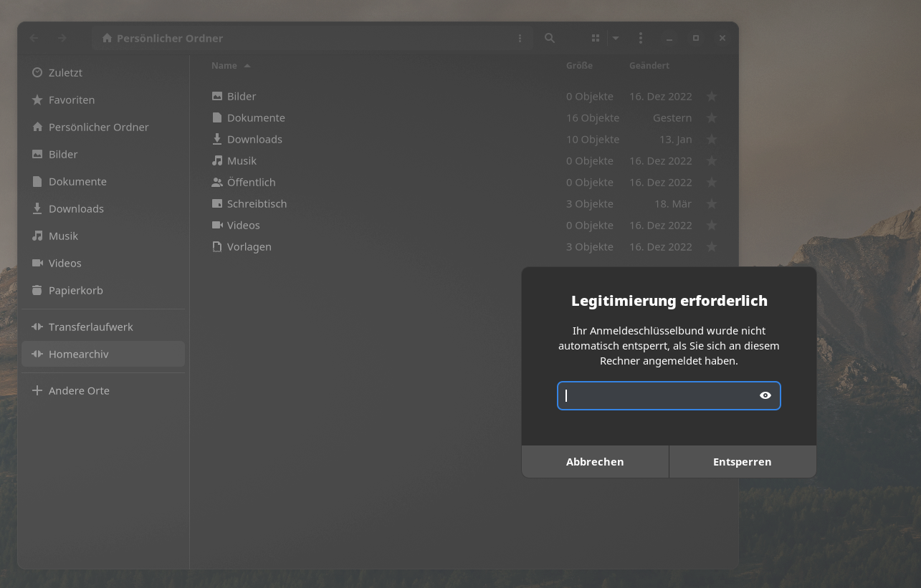Open view options dropdown arrow
This screenshot has width=921, height=588.
click(616, 38)
